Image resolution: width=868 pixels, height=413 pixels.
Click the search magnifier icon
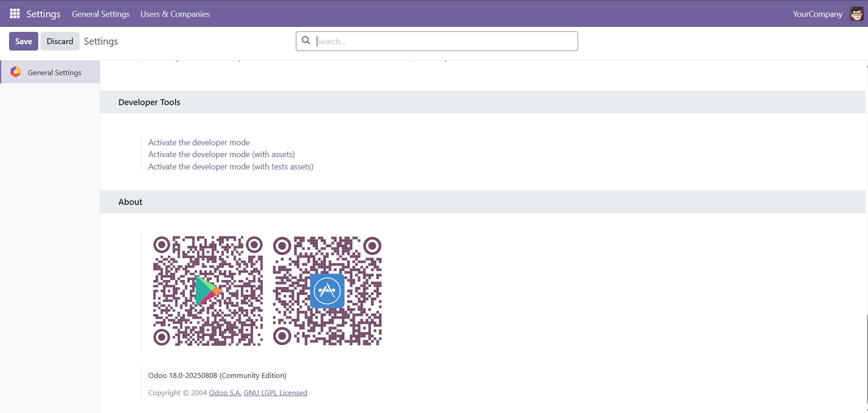306,41
